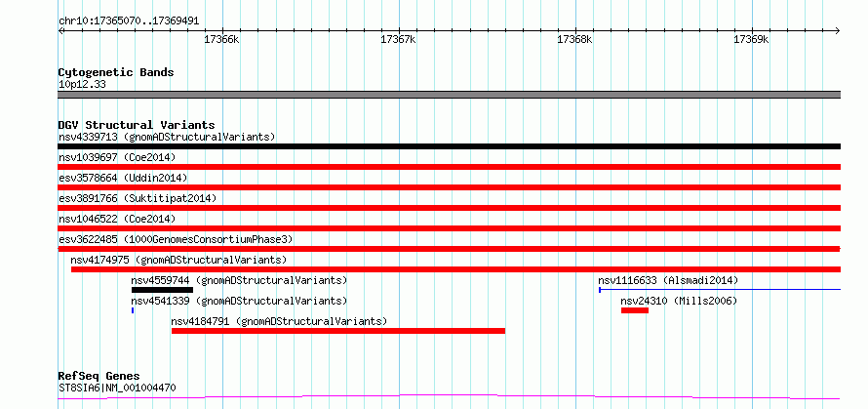Click the nsv1046522 red variant bar
This screenshot has width=868, height=409.
(449, 228)
